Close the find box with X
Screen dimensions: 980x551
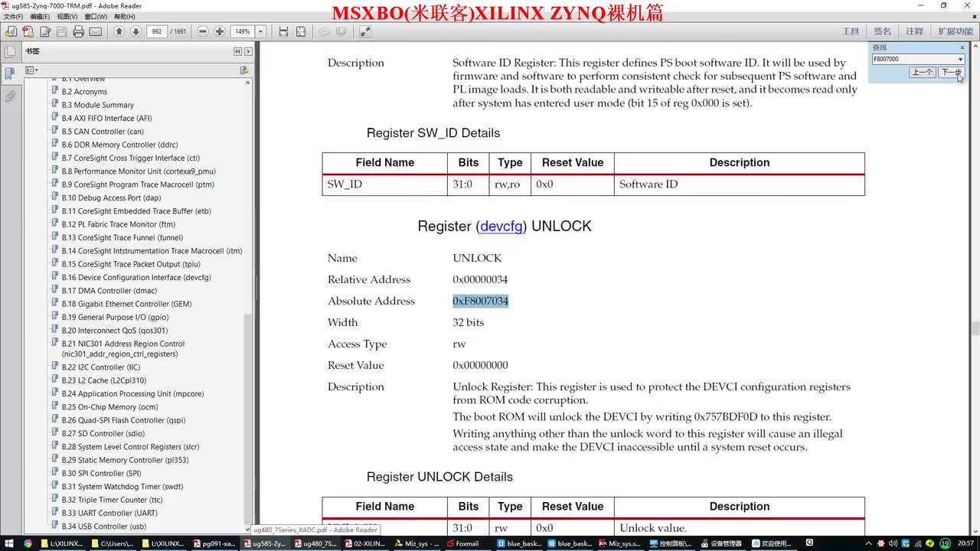point(962,47)
